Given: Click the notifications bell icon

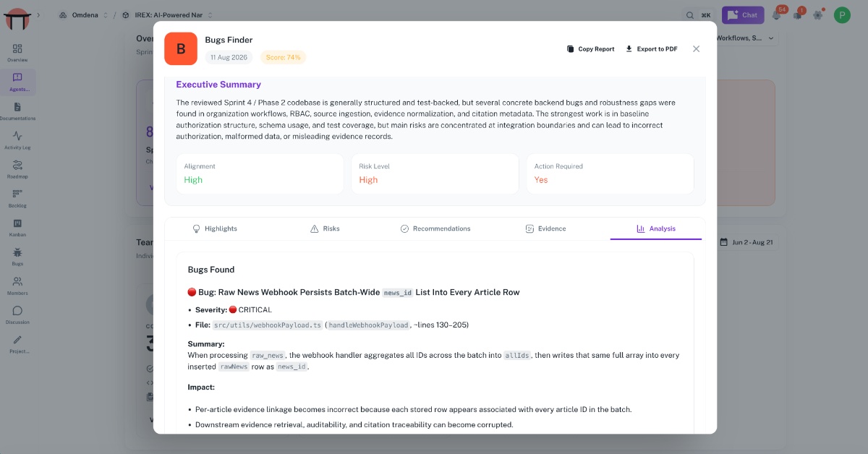Looking at the screenshot, I should 777,14.
